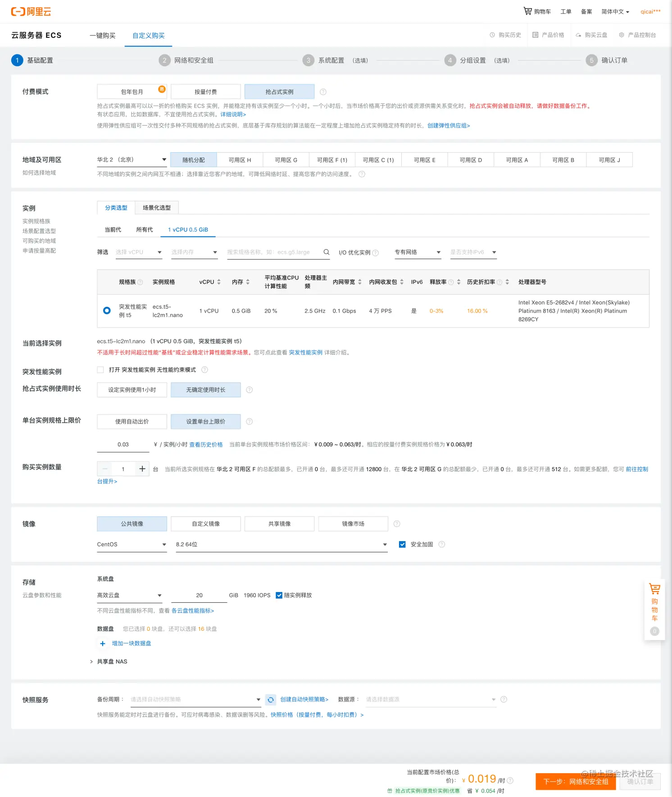This screenshot has height=797, width=672.
Task: Choose 可用区 H zone
Action: click(240, 160)
